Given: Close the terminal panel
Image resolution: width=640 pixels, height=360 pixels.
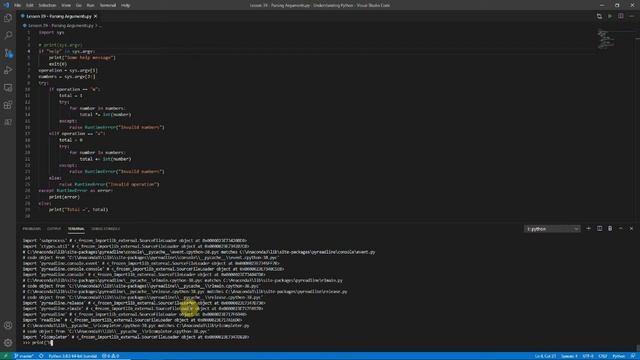Looking at the screenshot, I should 631,229.
